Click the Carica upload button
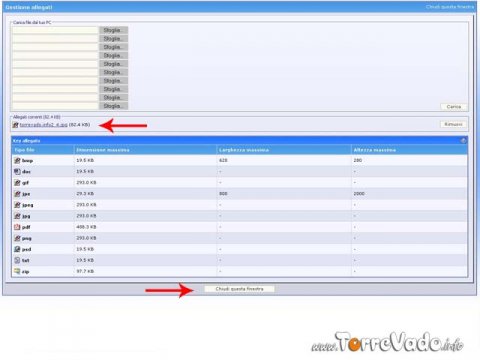Screen dimensions: 480x360 tap(454, 107)
